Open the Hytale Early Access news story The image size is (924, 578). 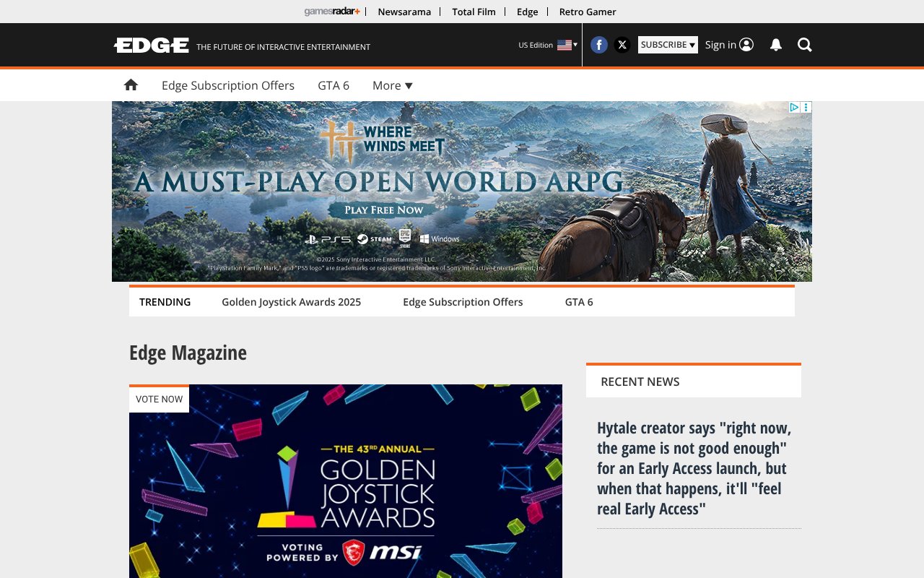694,468
